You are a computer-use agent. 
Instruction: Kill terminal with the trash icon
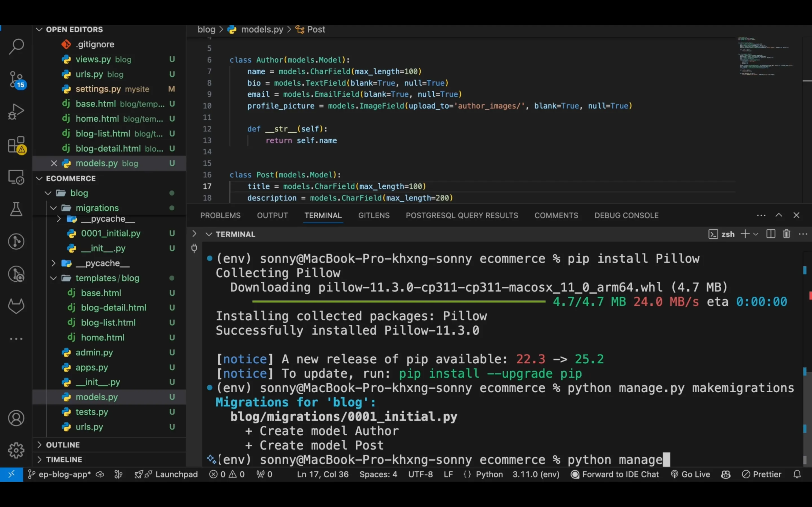pos(787,234)
